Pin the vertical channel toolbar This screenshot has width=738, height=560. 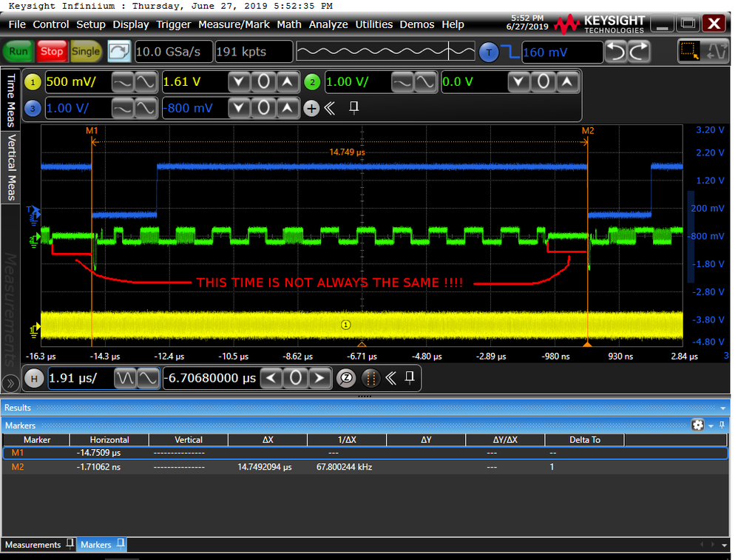click(354, 108)
